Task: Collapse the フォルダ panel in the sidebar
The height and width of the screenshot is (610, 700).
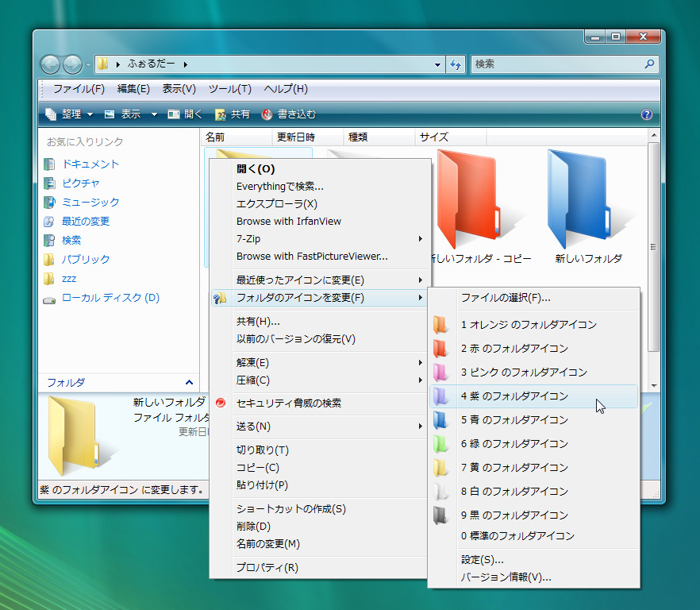Action: click(x=187, y=382)
